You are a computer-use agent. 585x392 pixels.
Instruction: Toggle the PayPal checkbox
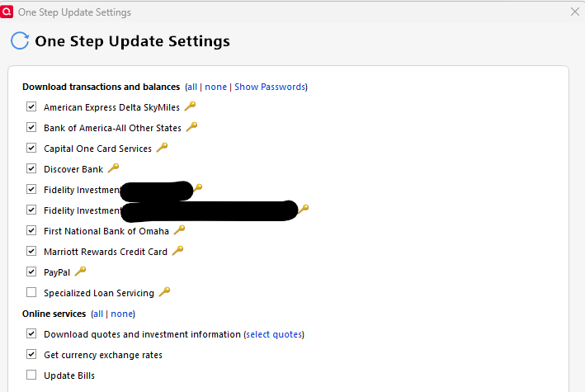(31, 272)
